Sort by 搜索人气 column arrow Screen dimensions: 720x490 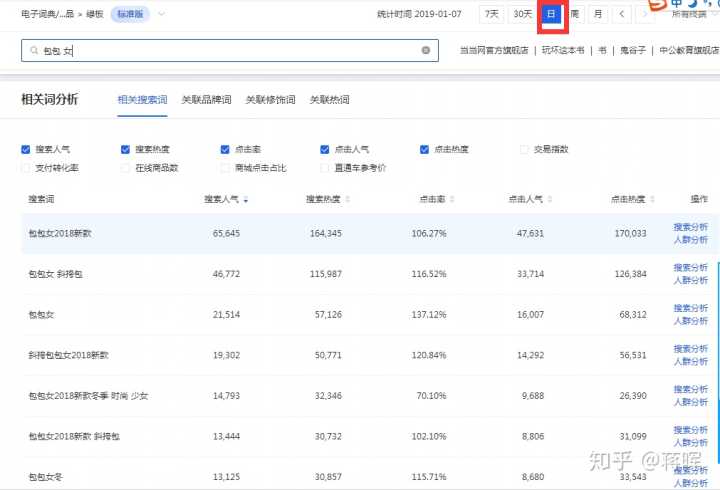[x=246, y=200]
